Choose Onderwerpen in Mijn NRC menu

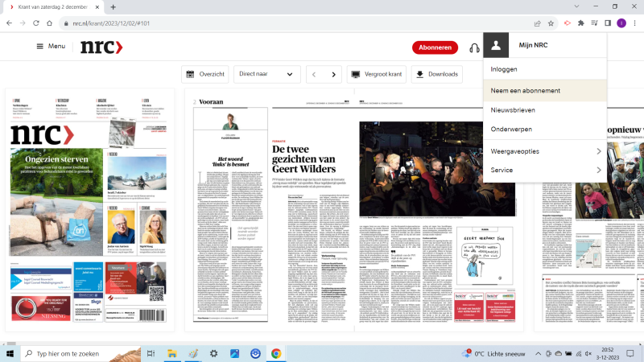pyautogui.click(x=511, y=130)
